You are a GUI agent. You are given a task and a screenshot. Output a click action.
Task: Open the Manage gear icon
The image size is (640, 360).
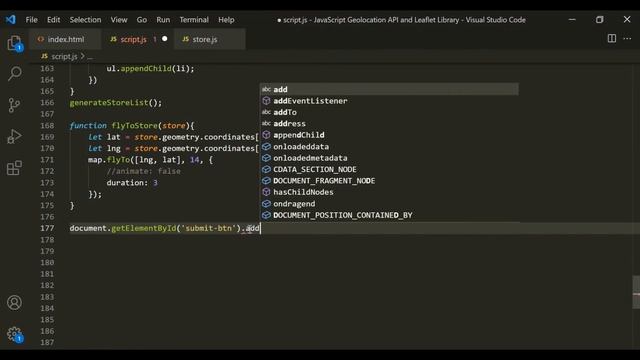point(14,334)
